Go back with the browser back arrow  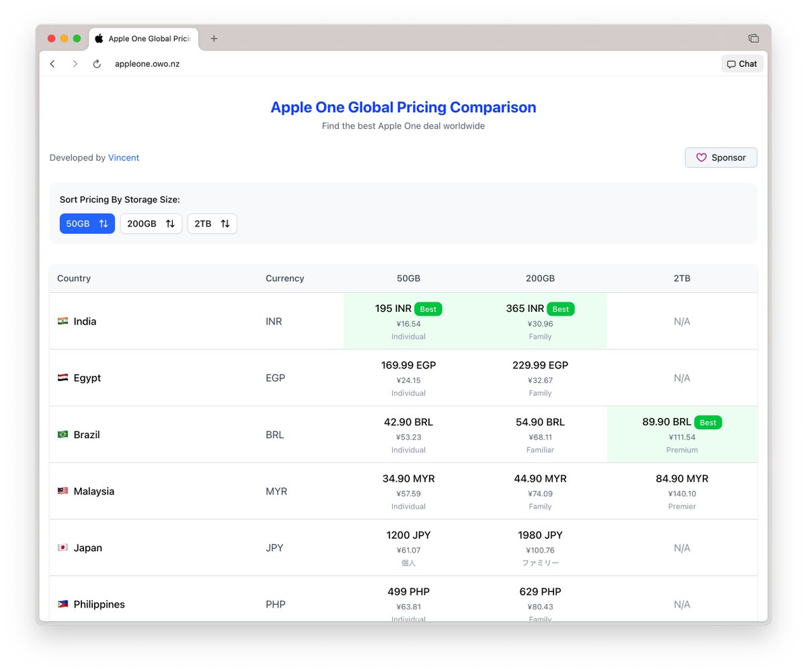52,64
